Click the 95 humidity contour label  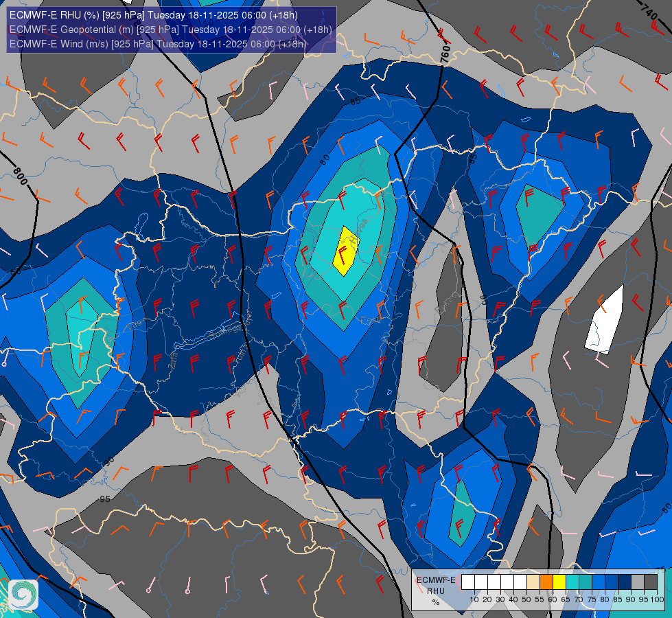coord(105,499)
